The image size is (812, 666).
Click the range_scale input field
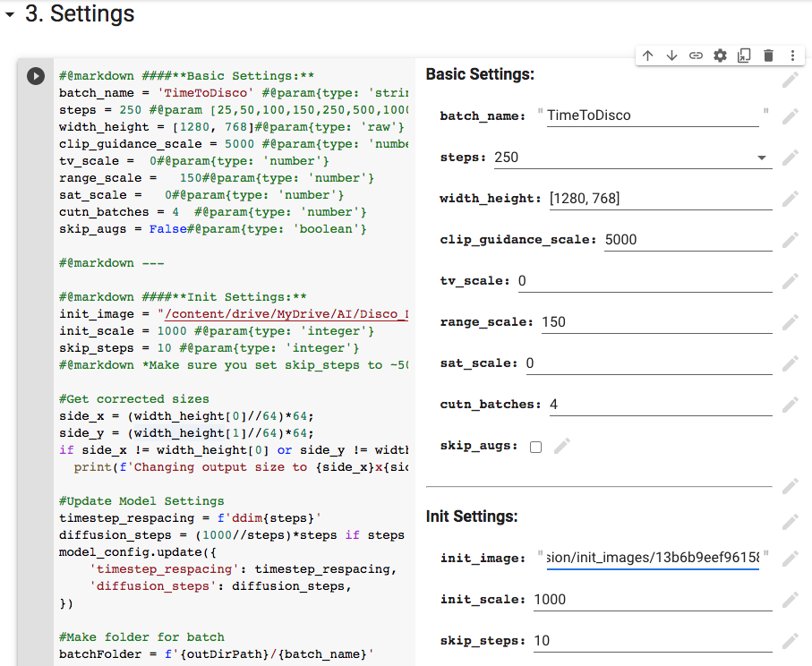[x=656, y=322]
